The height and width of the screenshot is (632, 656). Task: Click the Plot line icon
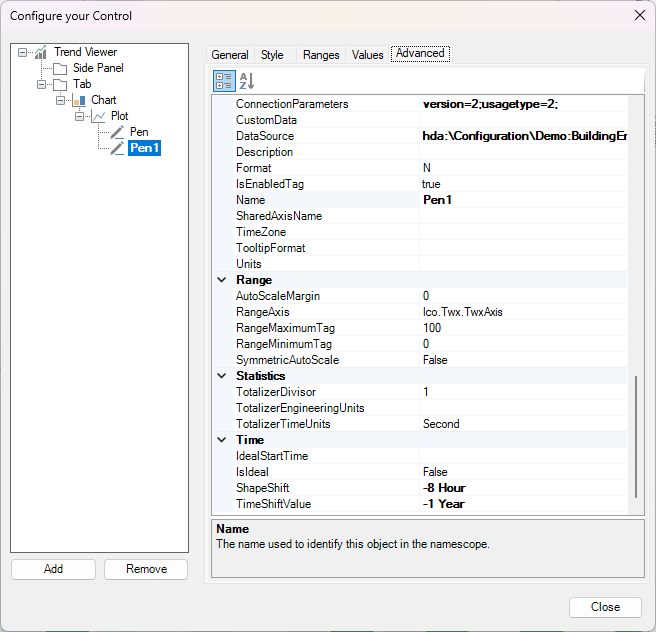coord(99,116)
